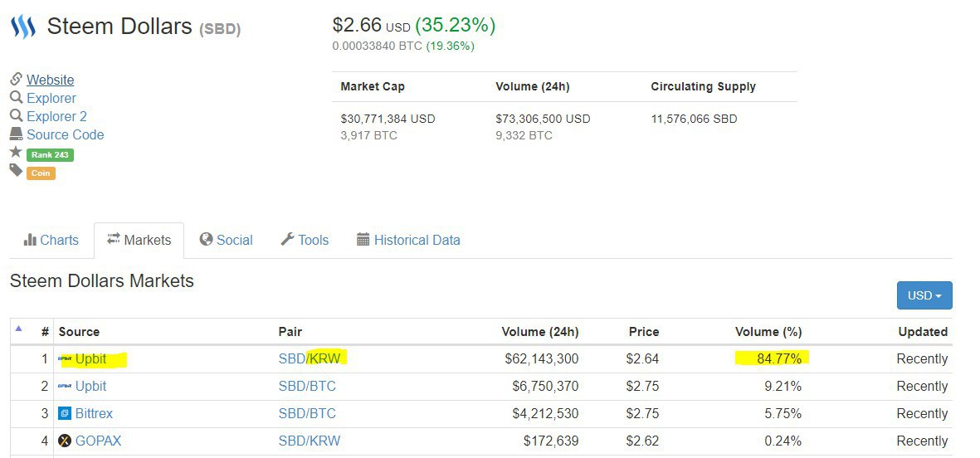This screenshot has height=458, width=980.
Task: Click the Upbit logo in row 2
Action: [x=65, y=386]
